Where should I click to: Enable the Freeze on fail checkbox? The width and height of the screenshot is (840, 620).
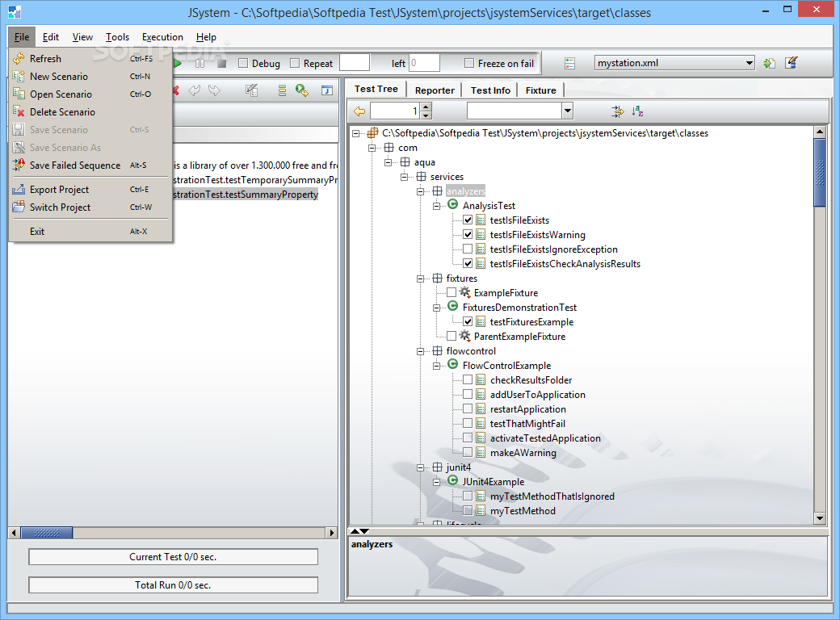tap(469, 63)
